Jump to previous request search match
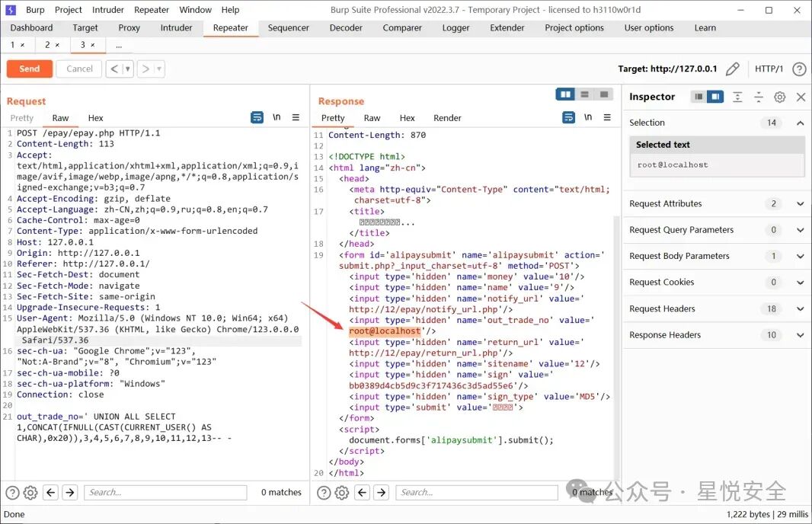Image resolution: width=812 pixels, height=524 pixels. pos(51,493)
